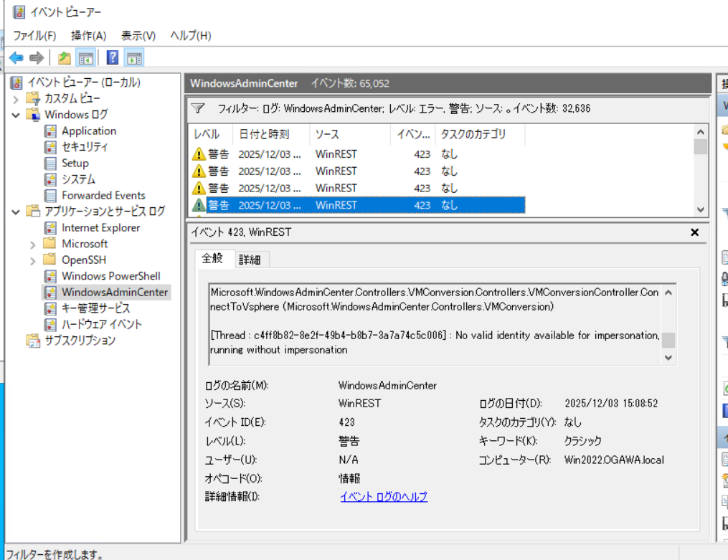Expand the OpenSSH folder node

click(x=33, y=260)
